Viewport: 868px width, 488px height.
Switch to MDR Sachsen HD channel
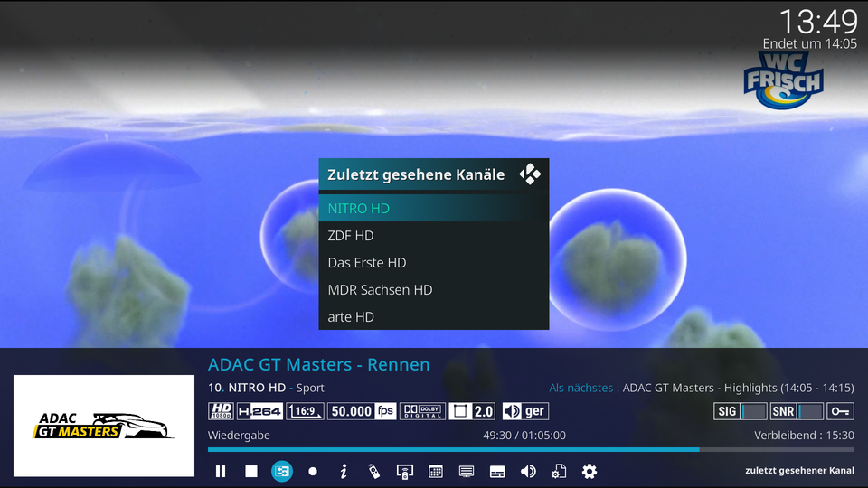click(433, 290)
